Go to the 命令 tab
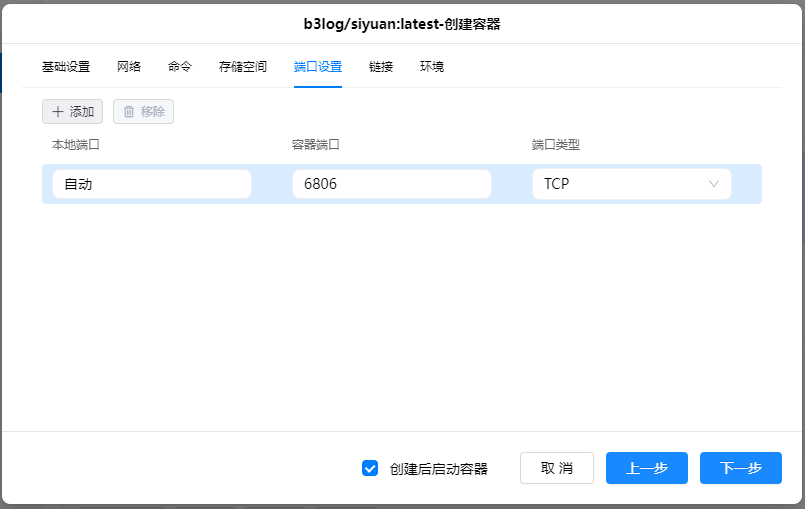This screenshot has height=509, width=805. click(180, 67)
